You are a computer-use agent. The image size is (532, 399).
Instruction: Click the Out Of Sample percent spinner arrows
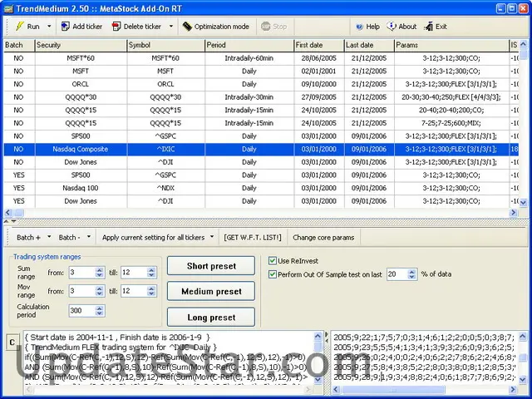click(412, 274)
